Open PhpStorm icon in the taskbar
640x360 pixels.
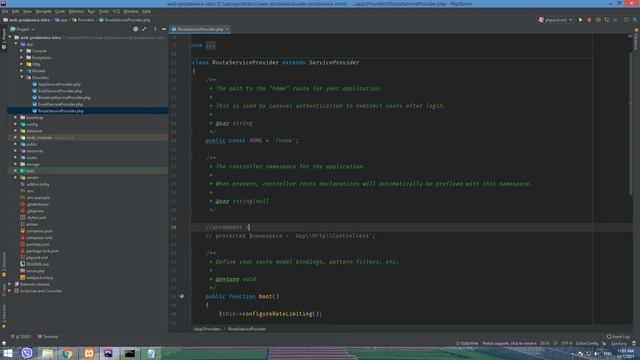pos(109,353)
